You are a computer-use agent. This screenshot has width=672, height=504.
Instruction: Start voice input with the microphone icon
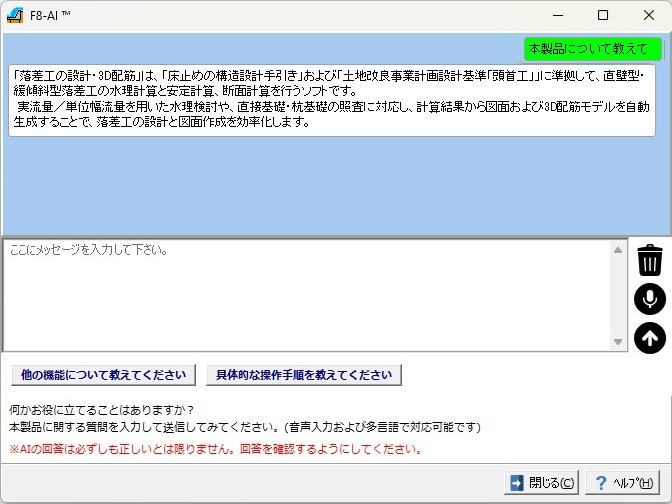650,299
